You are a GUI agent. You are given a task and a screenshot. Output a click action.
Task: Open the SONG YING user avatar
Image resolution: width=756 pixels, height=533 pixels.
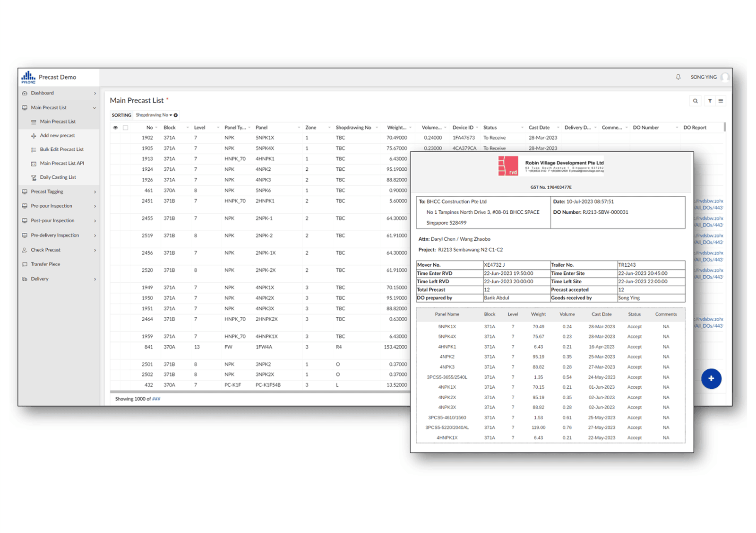725,77
